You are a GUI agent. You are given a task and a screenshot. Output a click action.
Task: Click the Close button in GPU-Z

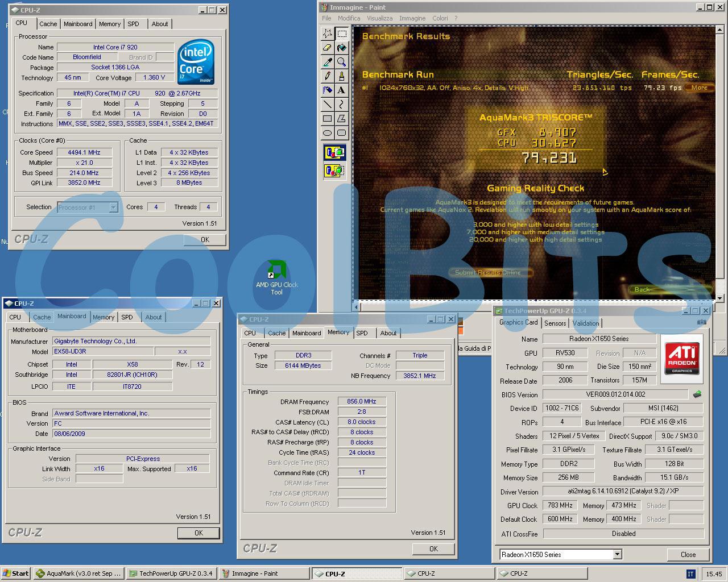pyautogui.click(x=688, y=555)
